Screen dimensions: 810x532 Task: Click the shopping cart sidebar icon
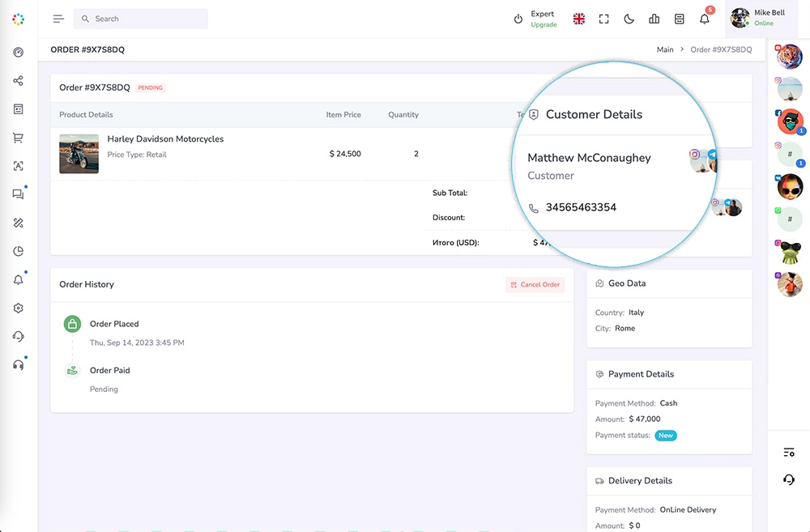coord(18,138)
